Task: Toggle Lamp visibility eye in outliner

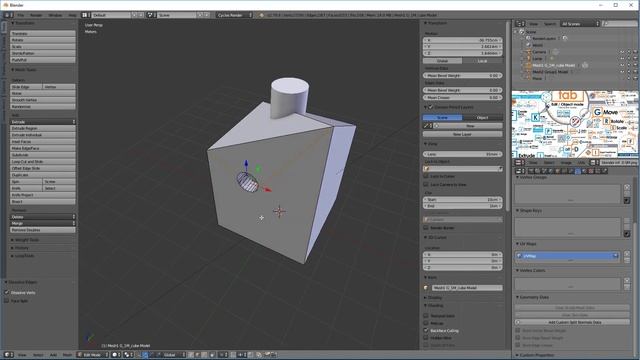Action: click(622, 58)
